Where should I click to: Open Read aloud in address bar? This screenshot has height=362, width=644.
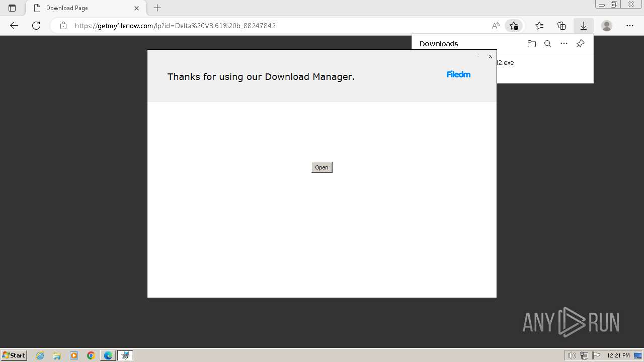pyautogui.click(x=496, y=26)
